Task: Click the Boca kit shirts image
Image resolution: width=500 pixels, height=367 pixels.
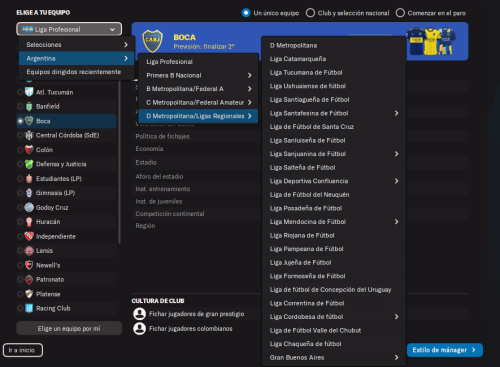Action: pos(430,41)
